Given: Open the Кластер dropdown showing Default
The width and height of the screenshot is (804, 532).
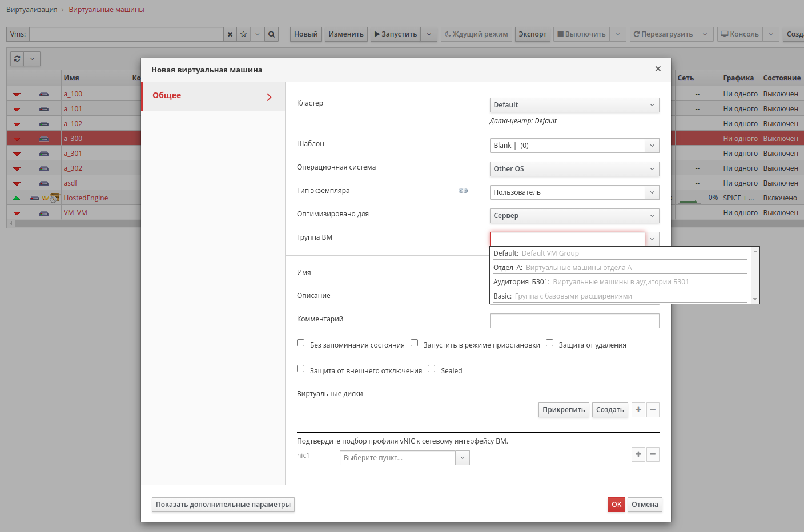Looking at the screenshot, I should click(574, 105).
